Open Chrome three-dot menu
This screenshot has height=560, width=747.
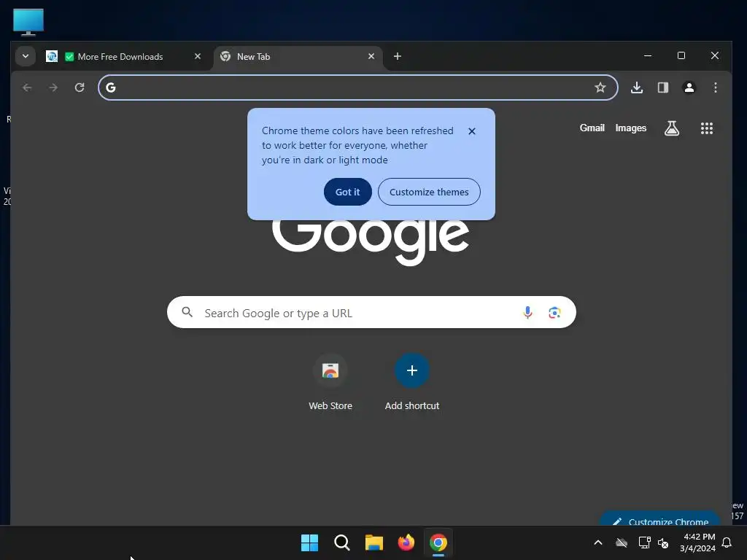[716, 87]
